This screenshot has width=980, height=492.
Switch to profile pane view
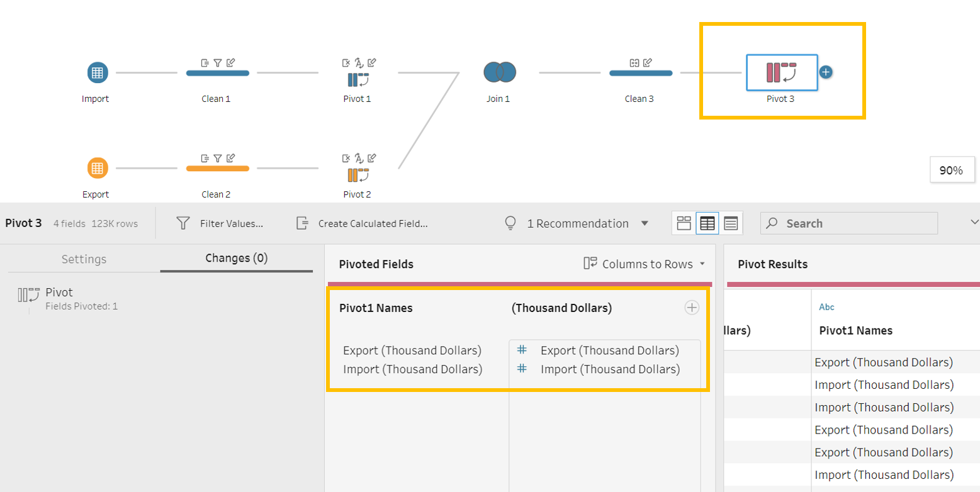tap(684, 223)
